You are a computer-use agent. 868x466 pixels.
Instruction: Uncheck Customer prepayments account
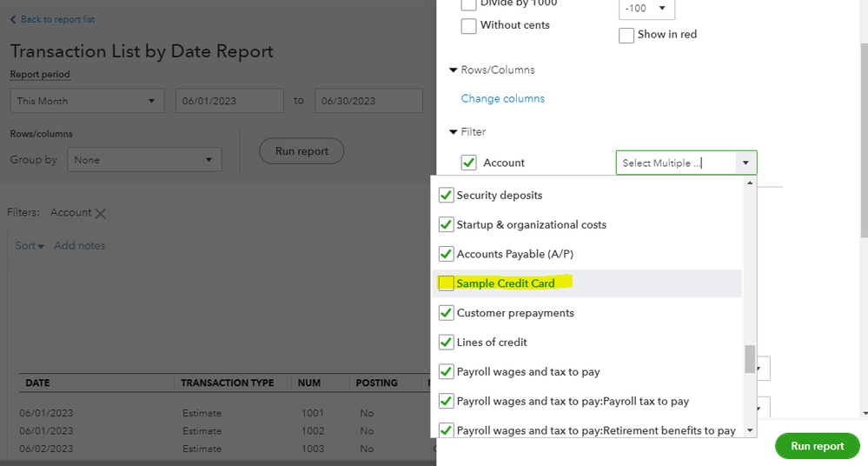click(x=447, y=312)
